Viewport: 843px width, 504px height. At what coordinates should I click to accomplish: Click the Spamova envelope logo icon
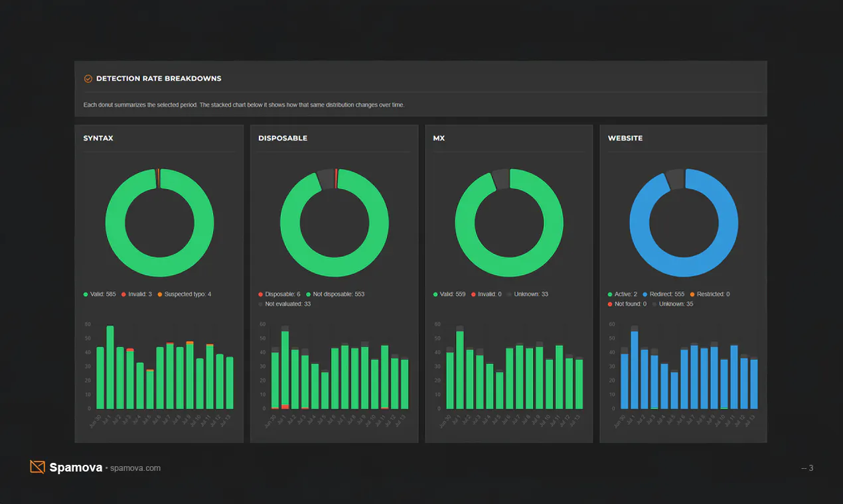[x=37, y=467]
